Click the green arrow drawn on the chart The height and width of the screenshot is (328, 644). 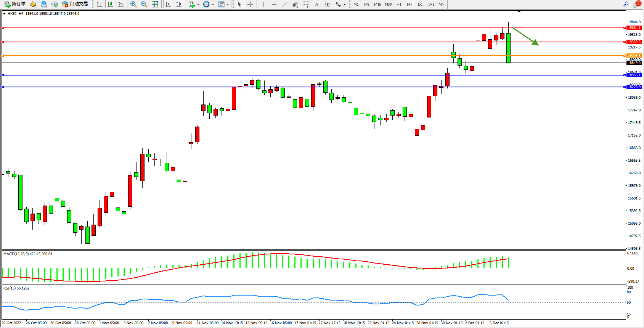pyautogui.click(x=525, y=36)
